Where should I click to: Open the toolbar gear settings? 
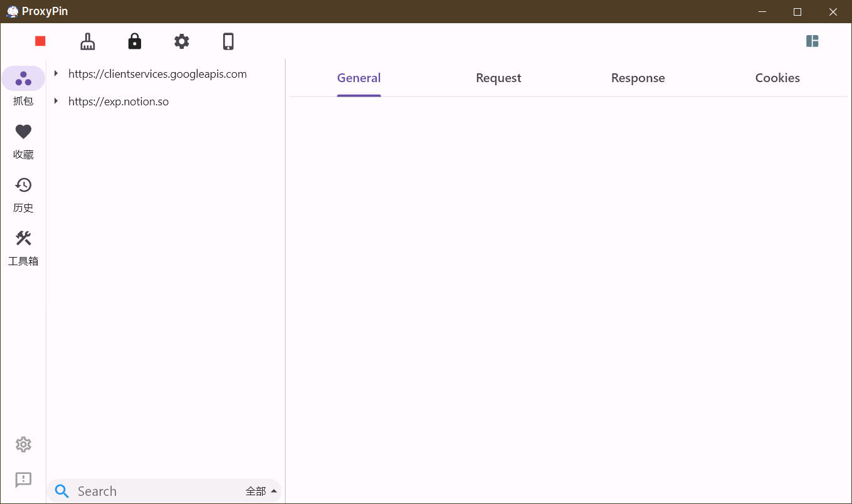click(182, 41)
